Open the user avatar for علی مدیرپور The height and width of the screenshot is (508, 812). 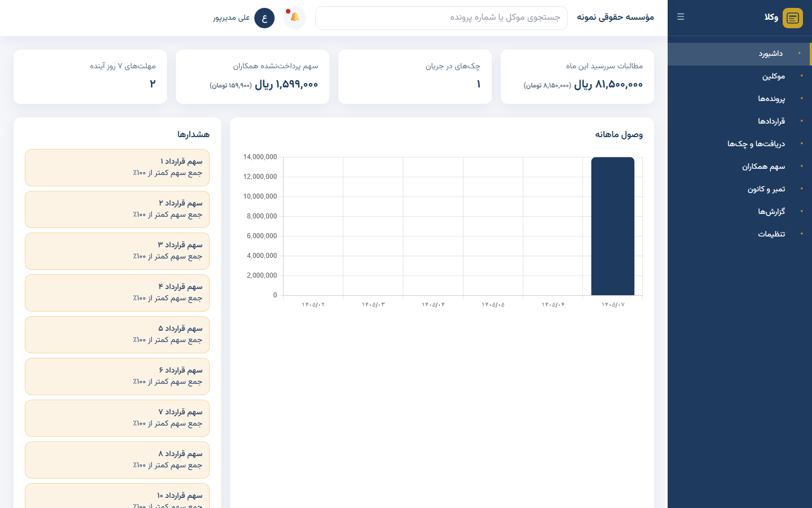(x=264, y=18)
